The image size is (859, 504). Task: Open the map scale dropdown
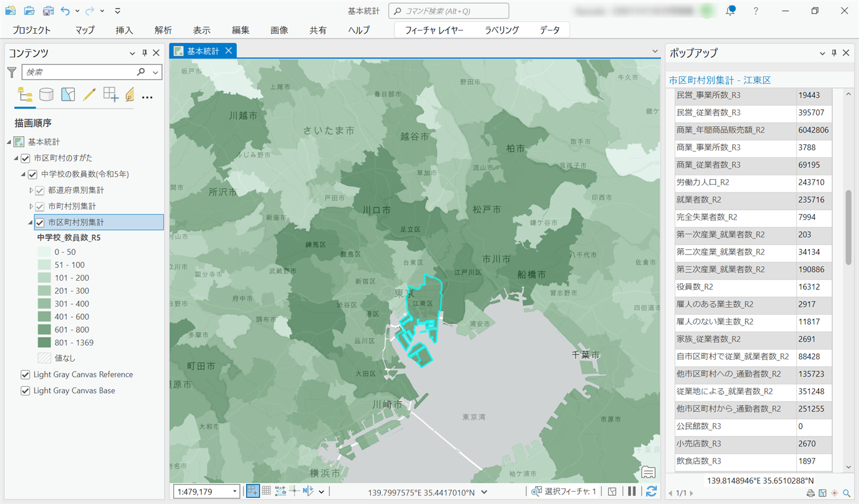(235, 491)
